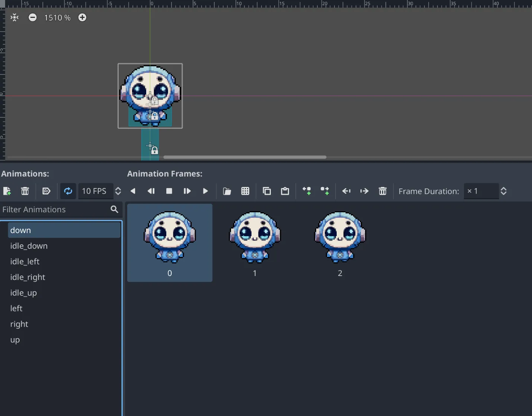Screen dimensions: 532x416
Task: Copy the selected frame
Action: tap(267, 191)
